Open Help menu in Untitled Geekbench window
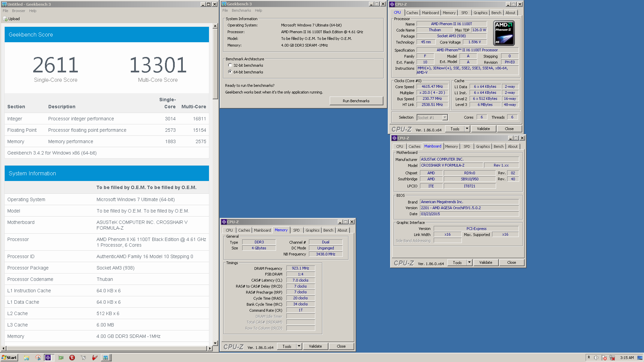The image size is (644, 362). (33, 11)
